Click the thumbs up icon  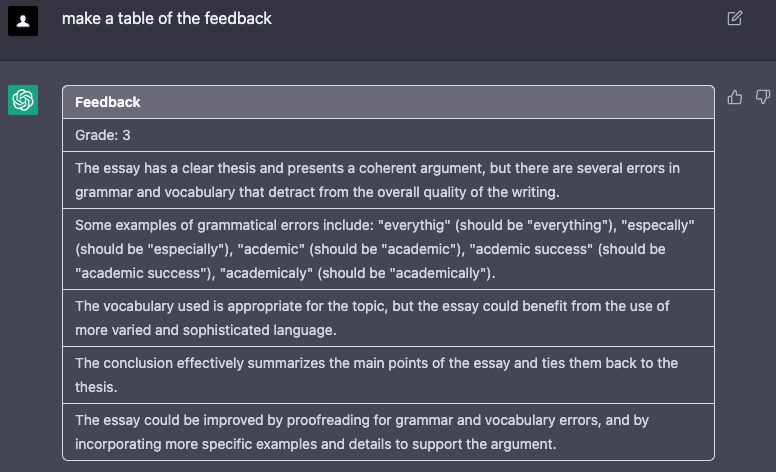pos(736,97)
